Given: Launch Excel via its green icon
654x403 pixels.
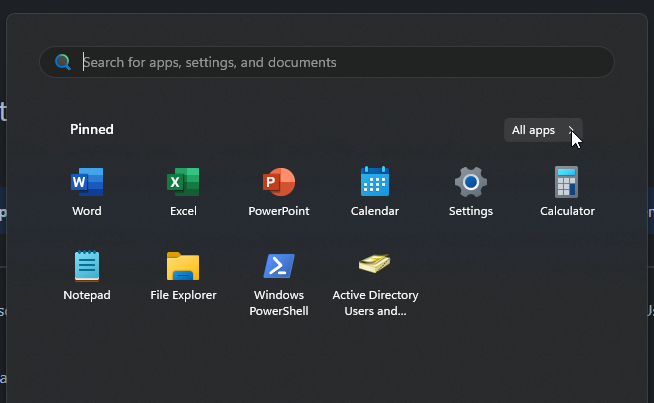Looking at the screenshot, I should point(183,183).
